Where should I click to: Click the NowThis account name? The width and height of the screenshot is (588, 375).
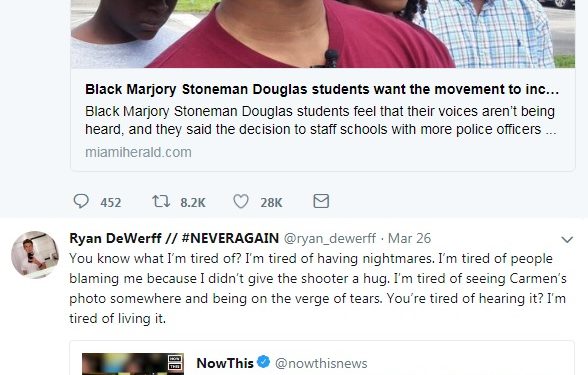click(x=225, y=363)
